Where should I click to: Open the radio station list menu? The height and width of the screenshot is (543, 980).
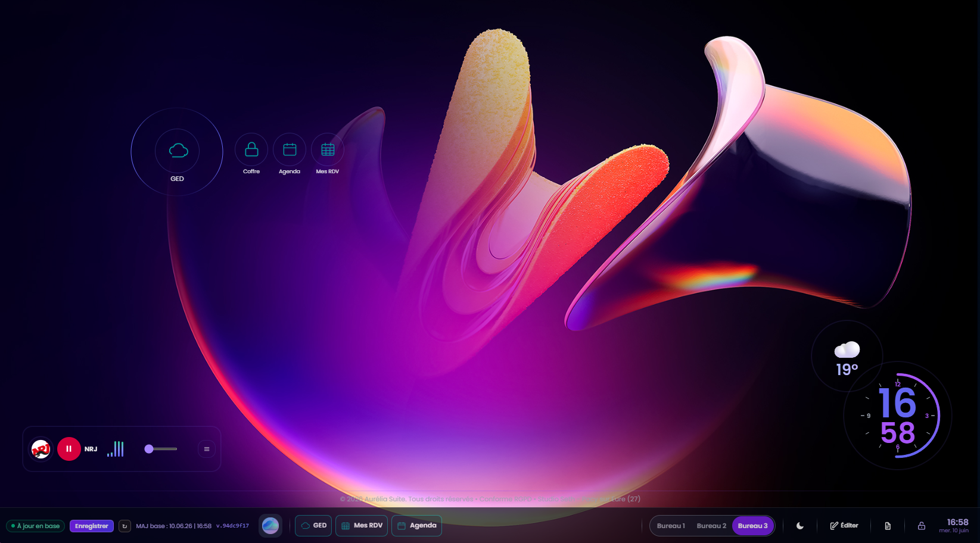click(x=207, y=449)
